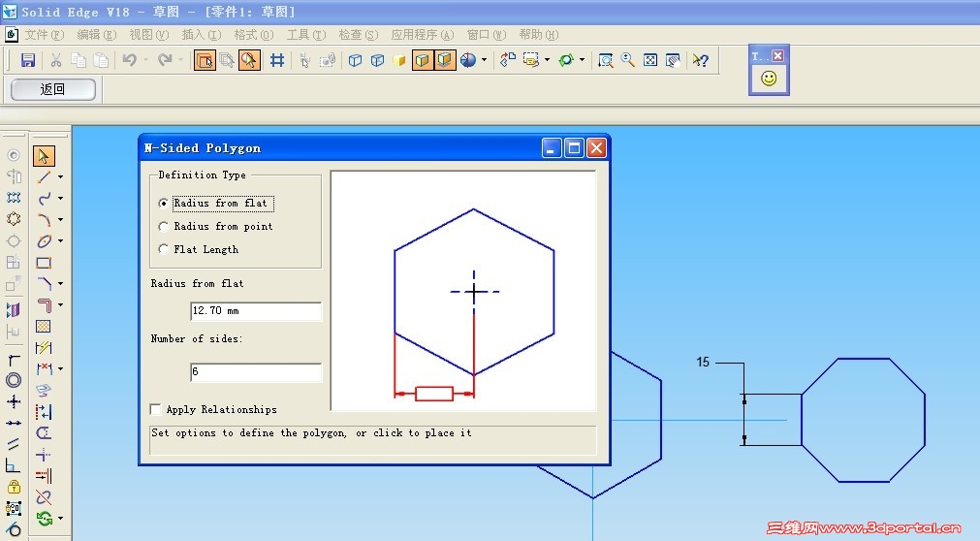This screenshot has height=541, width=980.
Task: Click the Radius from flat value field
Action: pyautogui.click(x=256, y=311)
